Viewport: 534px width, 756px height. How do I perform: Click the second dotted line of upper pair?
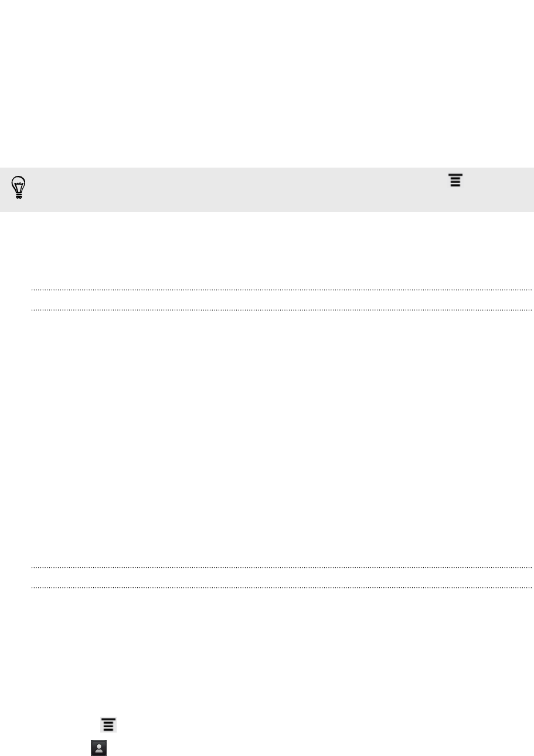click(x=281, y=309)
